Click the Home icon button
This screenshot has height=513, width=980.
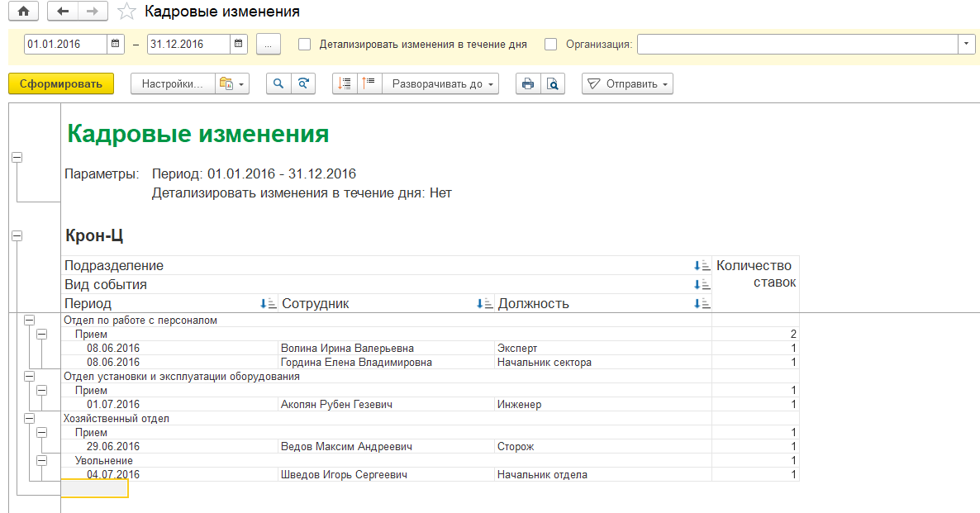(x=23, y=12)
